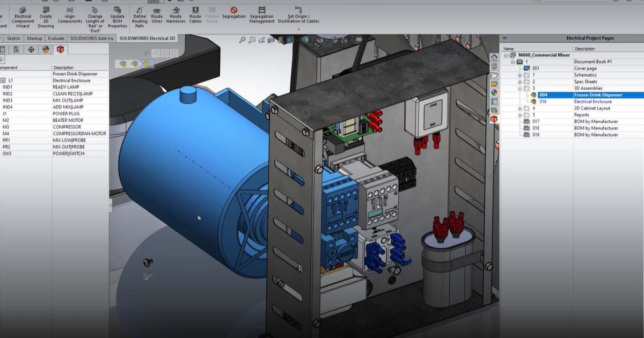Switch to the SOLIDWORKS Electrical 3D ribbon tab
This screenshot has height=338, width=644.
point(148,38)
